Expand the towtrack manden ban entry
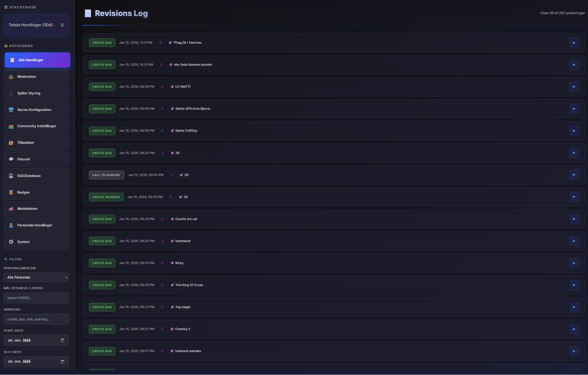Image resolution: width=588 pixels, height=375 pixels. (x=574, y=351)
